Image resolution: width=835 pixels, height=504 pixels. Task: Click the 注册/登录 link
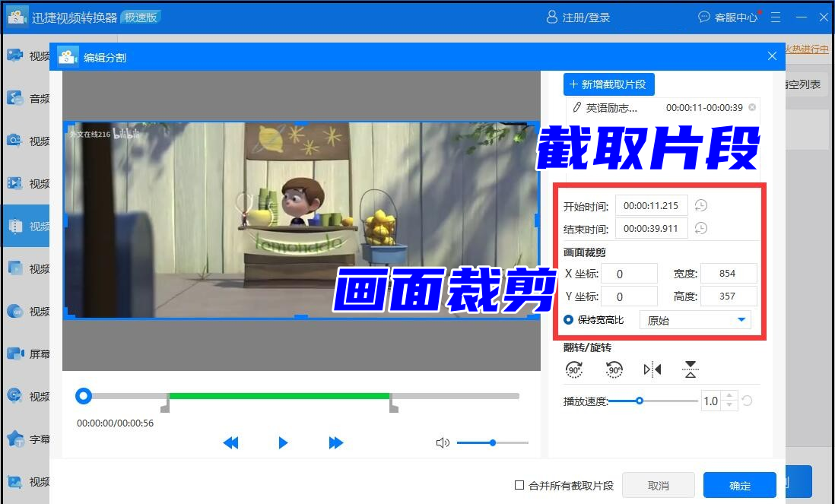[x=586, y=17]
